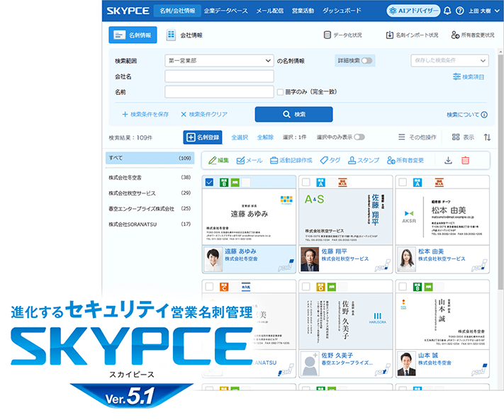Image resolution: width=504 pixels, height=420 pixels.
Task: Click 全解除 link
Action: tap(266, 137)
